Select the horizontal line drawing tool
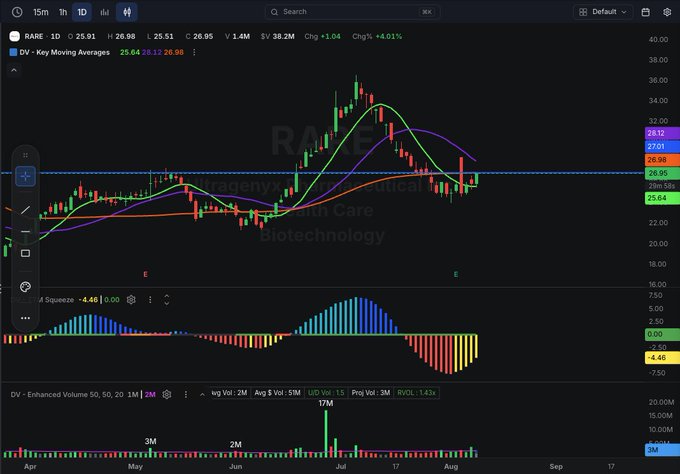Image resolution: width=680 pixels, height=474 pixels. pyautogui.click(x=26, y=232)
